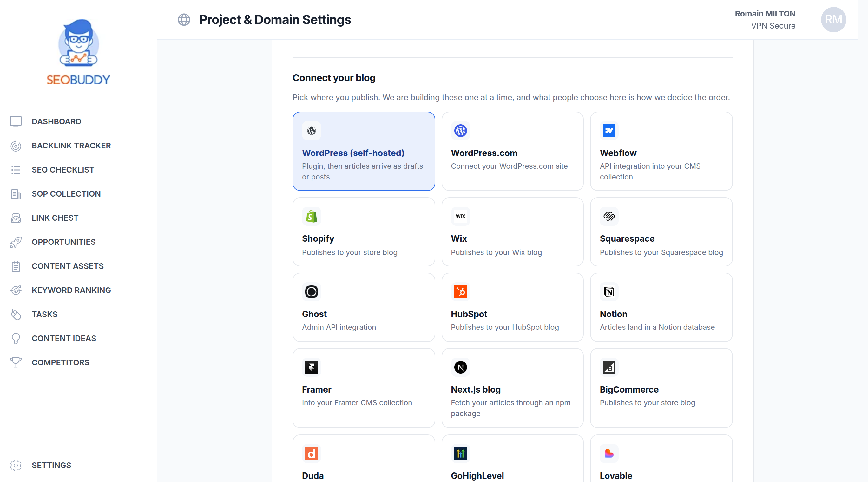Click the Framer logo icon
The image size is (868, 482).
311,367
